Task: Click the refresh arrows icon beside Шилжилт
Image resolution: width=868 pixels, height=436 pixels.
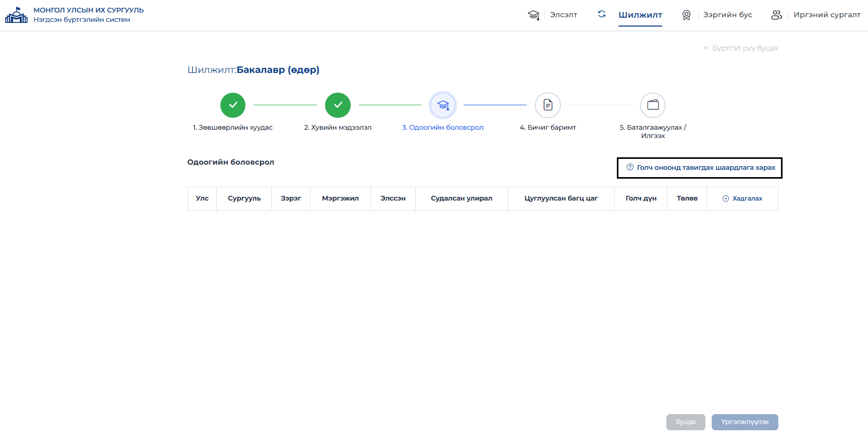Action: [x=602, y=14]
